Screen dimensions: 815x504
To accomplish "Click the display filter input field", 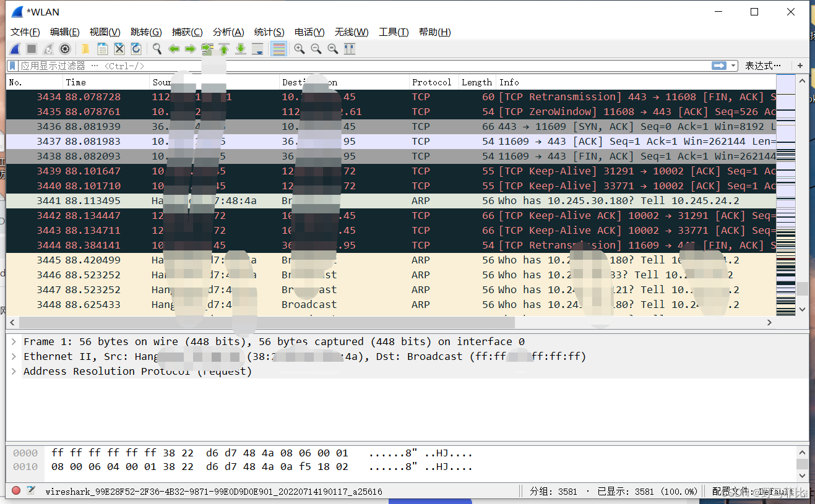I will (365, 66).
